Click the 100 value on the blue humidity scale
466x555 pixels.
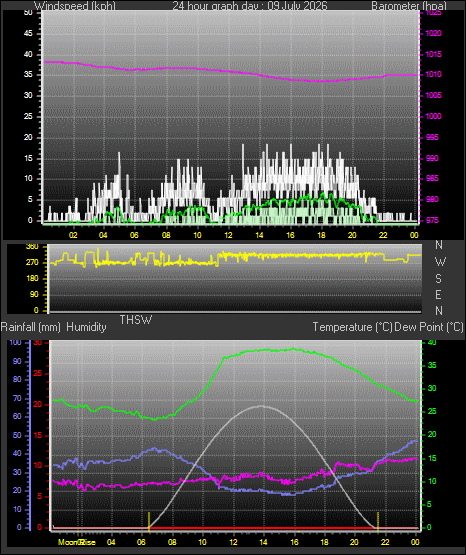[x=15, y=342]
